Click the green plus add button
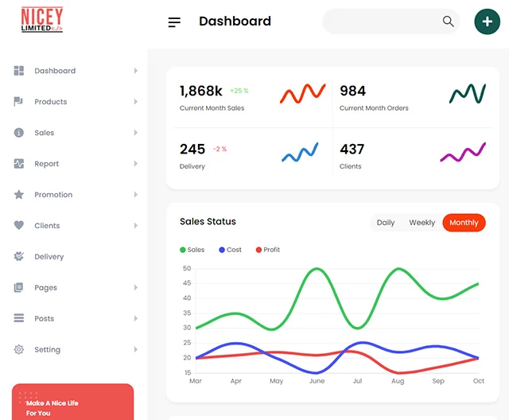The height and width of the screenshot is (420, 509). click(x=487, y=21)
